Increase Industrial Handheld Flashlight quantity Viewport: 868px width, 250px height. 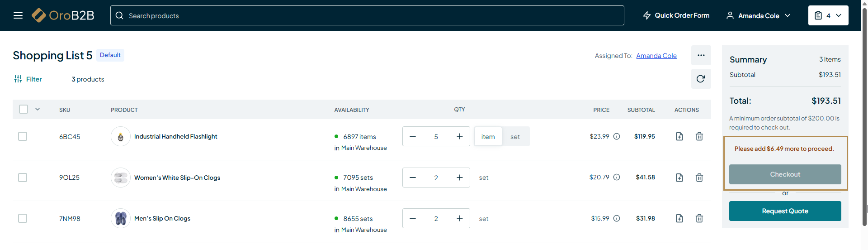(x=460, y=136)
